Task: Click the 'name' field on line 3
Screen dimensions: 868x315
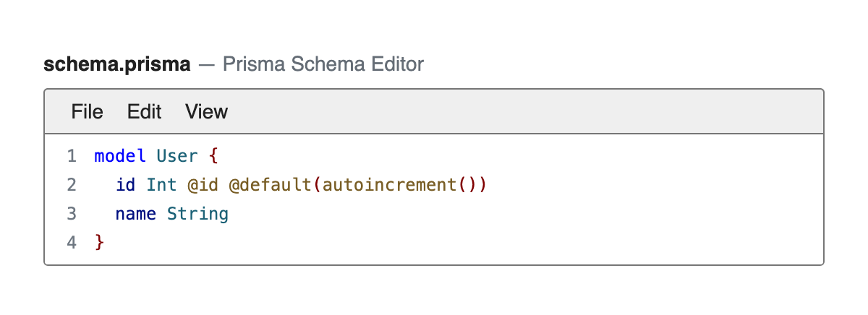Action: pos(136,214)
